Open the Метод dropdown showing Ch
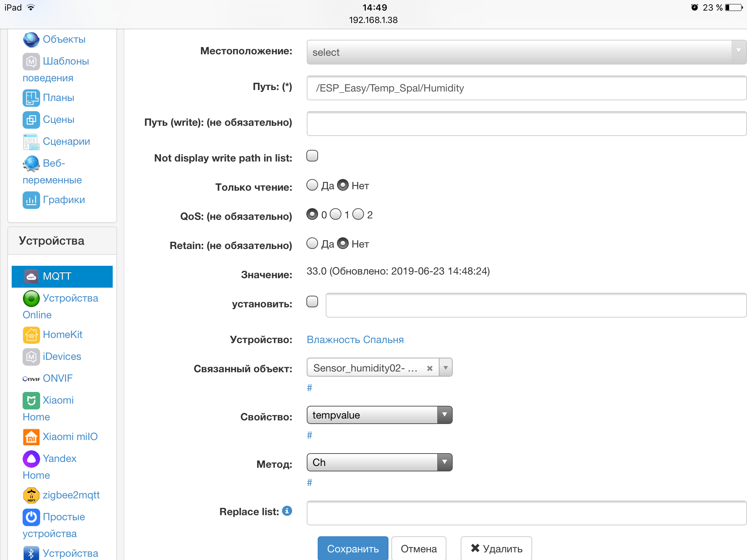The image size is (747, 560). (379, 462)
